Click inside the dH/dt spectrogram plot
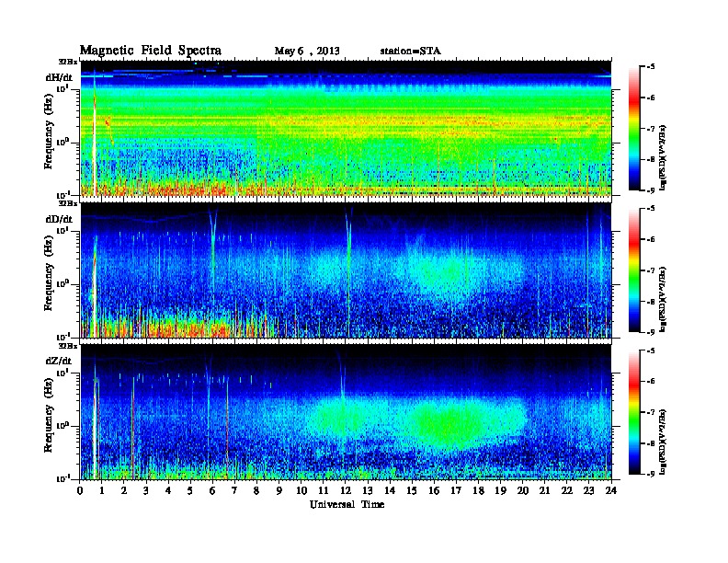 pos(346,128)
